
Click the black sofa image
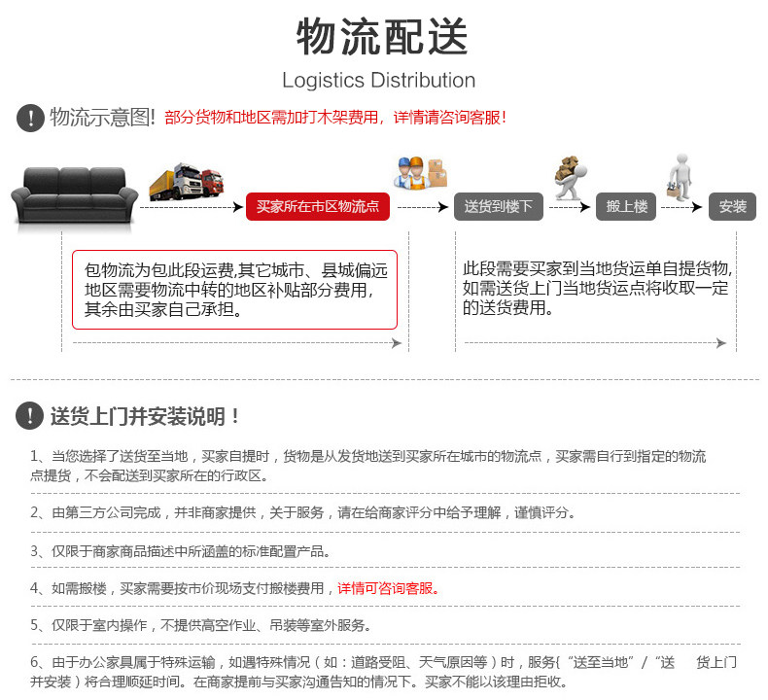click(x=75, y=196)
